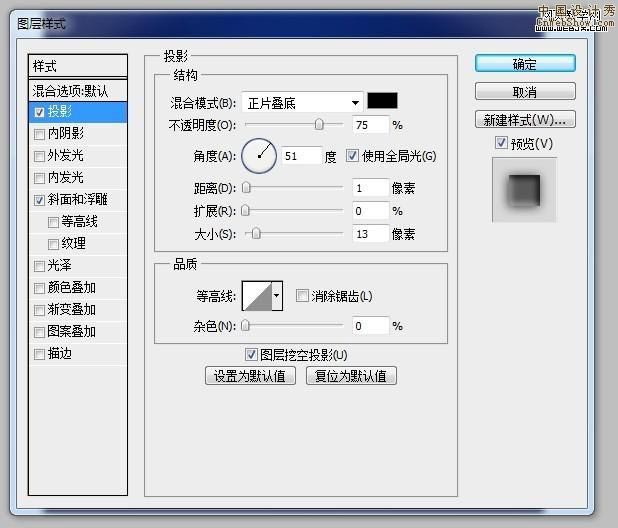This screenshot has width=618, height=528.
Task: Enable the 等高线 contour sub-option checkbox
Action: (x=53, y=223)
